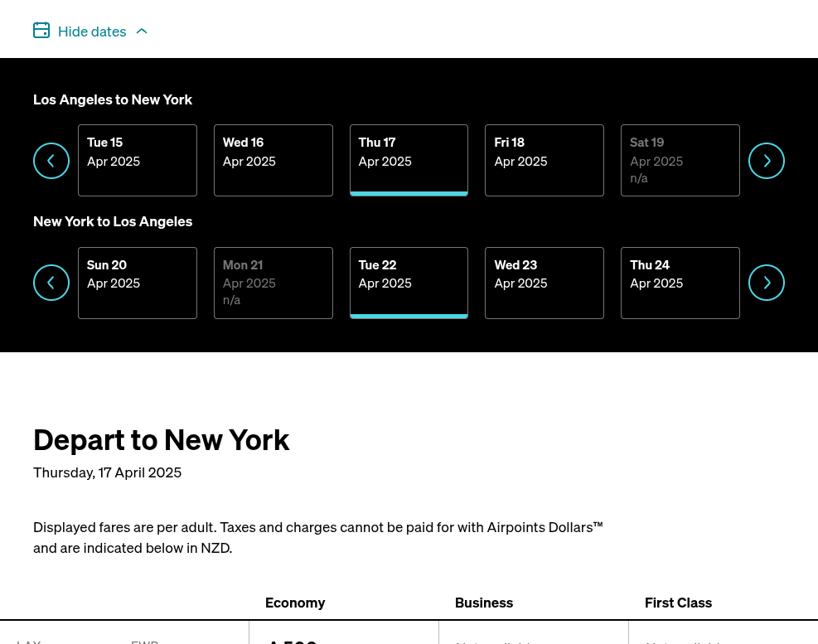Show earlier Los Angeles to New York dates

[x=51, y=161]
